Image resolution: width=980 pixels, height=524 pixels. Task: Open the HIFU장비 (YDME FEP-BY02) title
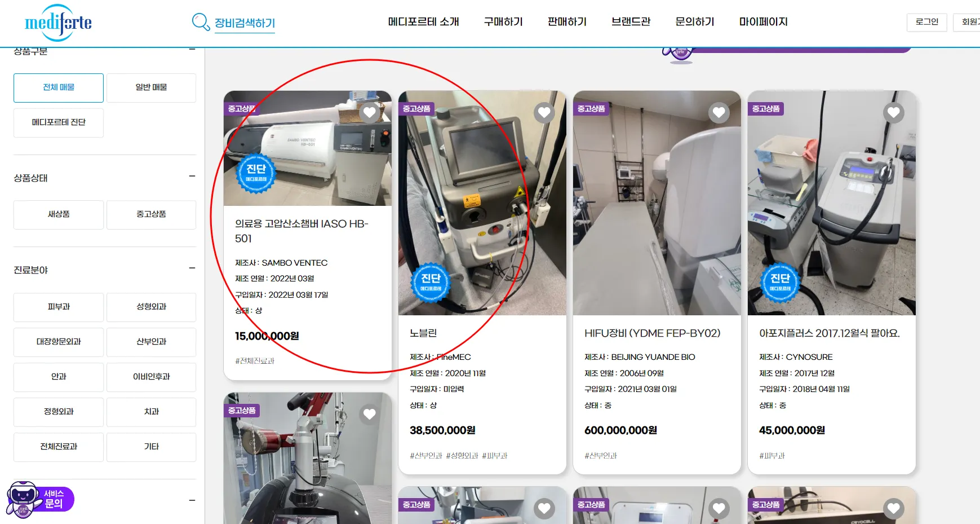point(653,333)
